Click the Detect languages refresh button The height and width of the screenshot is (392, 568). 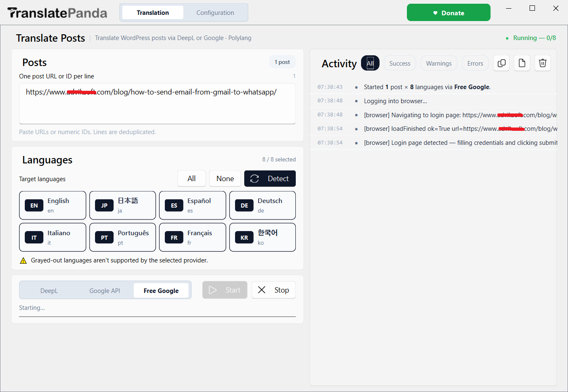(x=270, y=179)
